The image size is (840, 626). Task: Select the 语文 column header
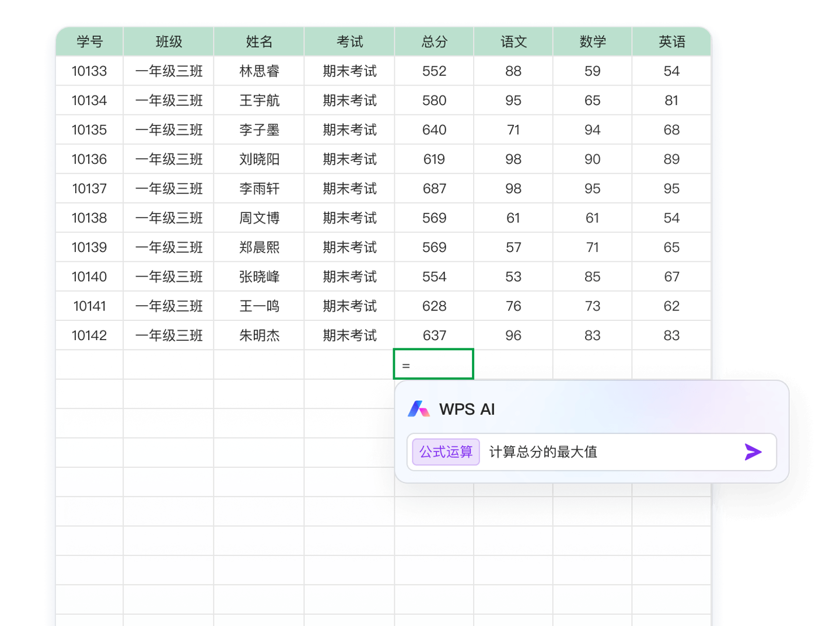point(513,41)
